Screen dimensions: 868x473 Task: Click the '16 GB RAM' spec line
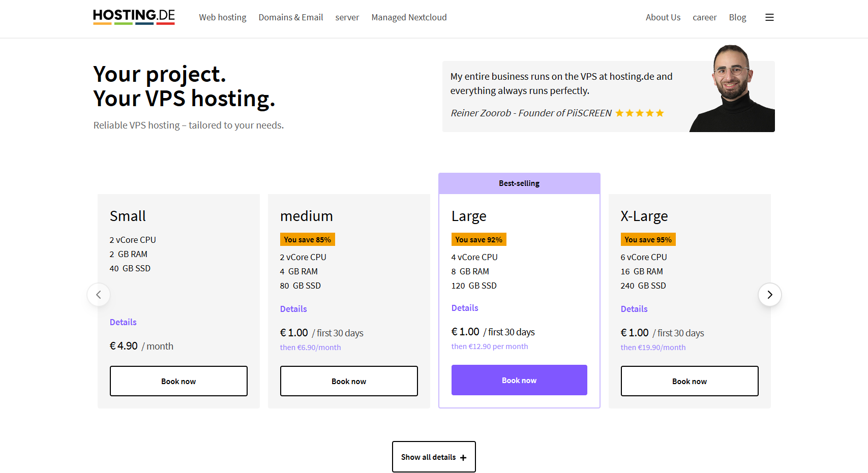coord(642,271)
